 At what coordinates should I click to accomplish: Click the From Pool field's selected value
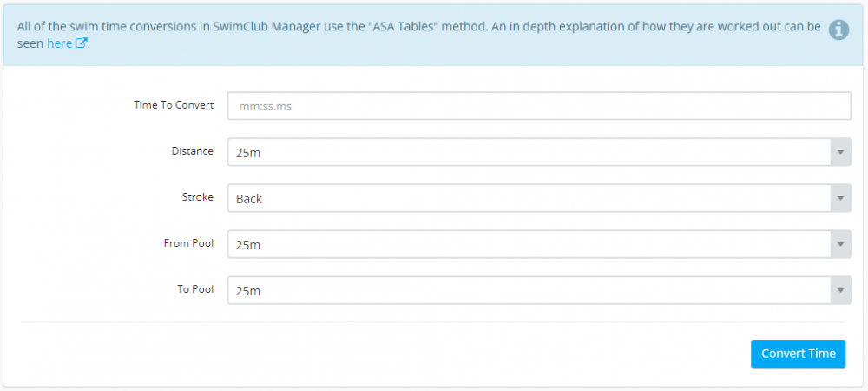(x=249, y=245)
